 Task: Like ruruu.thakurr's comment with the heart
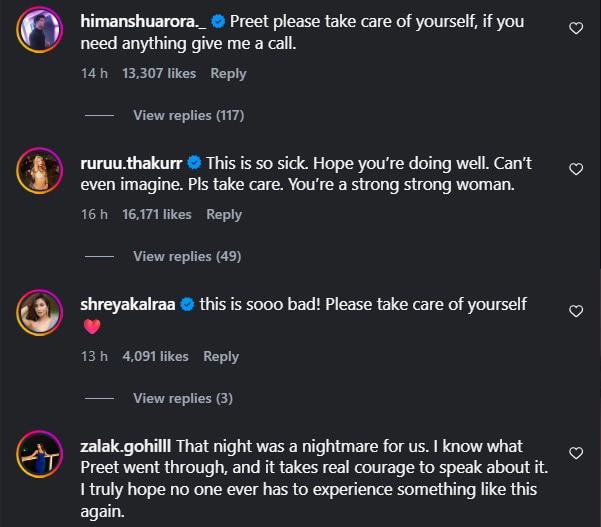pyautogui.click(x=576, y=169)
